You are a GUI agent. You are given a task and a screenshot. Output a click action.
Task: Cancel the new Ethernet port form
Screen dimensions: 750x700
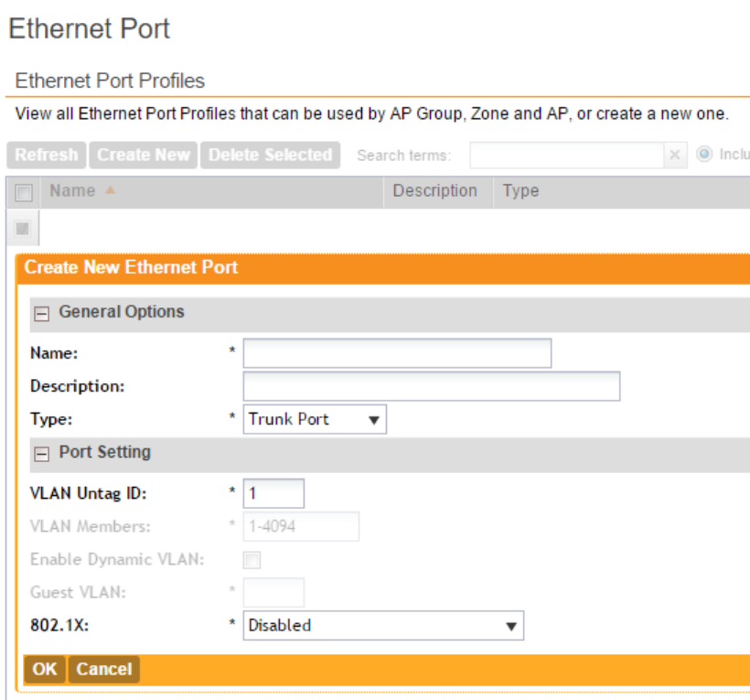[x=103, y=669]
